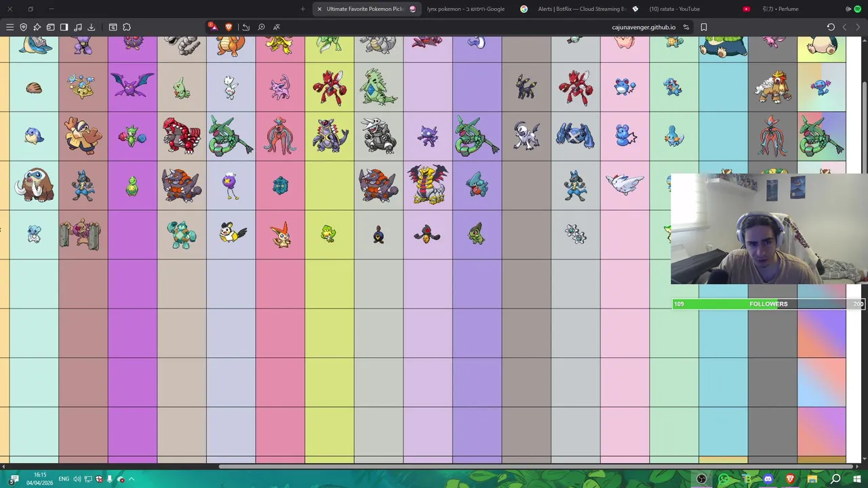Show hidden tray icons chevron
Viewport: 868px width, 488px height.
pos(132,479)
